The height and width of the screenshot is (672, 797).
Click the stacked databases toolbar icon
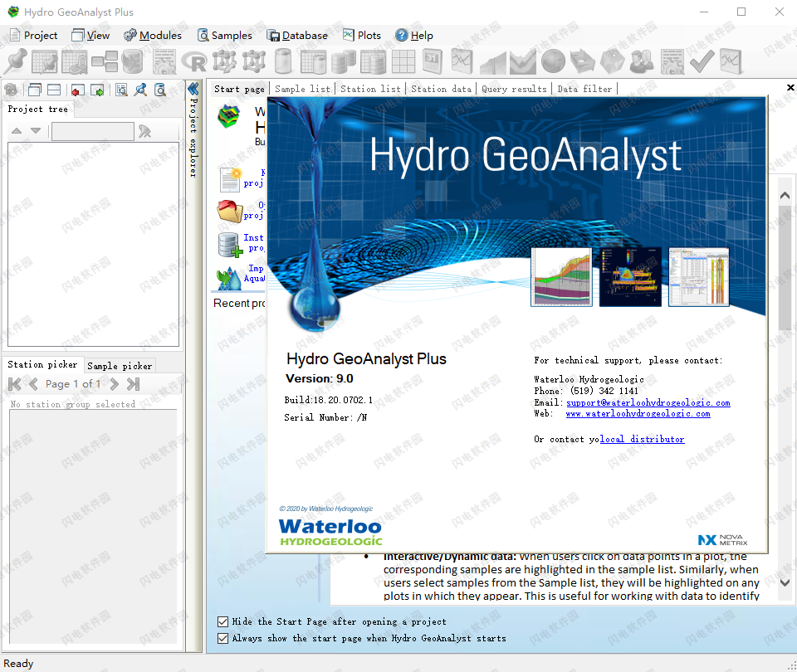[344, 61]
